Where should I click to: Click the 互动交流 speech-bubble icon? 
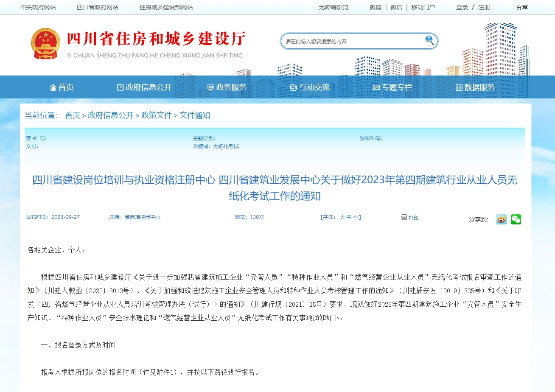(293, 87)
